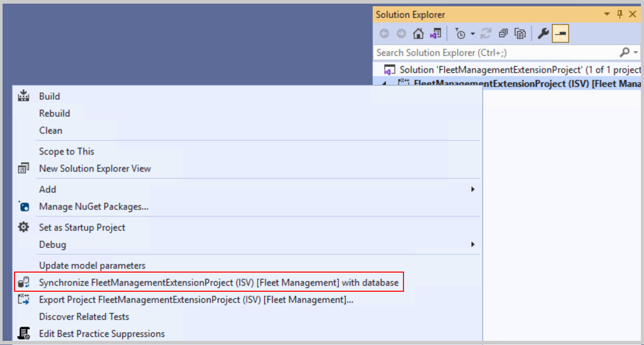Toggle auto-hide pin on Solution Explorer

click(620, 14)
